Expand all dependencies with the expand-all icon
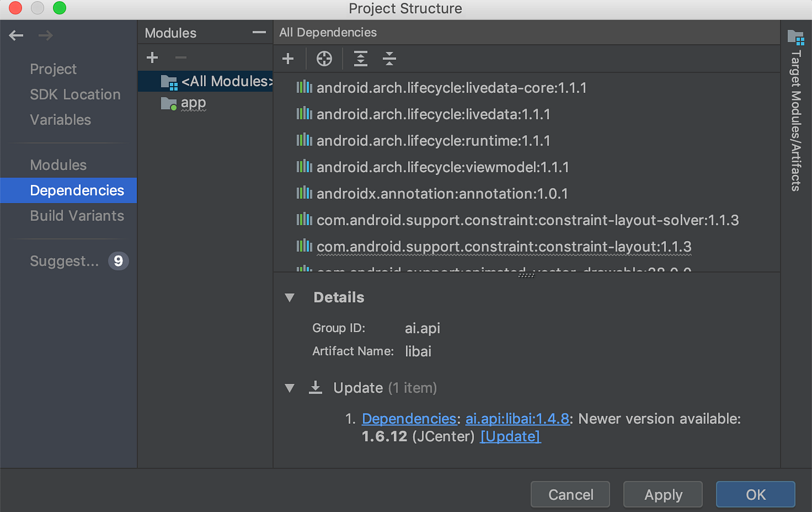The image size is (812, 512). 360,59
